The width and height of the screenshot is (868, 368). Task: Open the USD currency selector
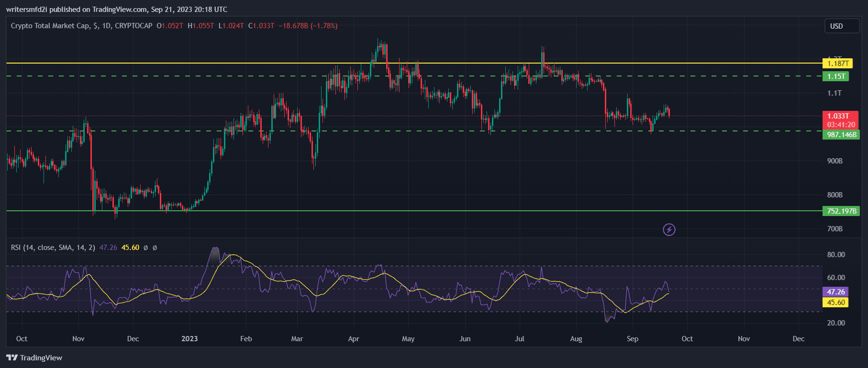tap(842, 26)
